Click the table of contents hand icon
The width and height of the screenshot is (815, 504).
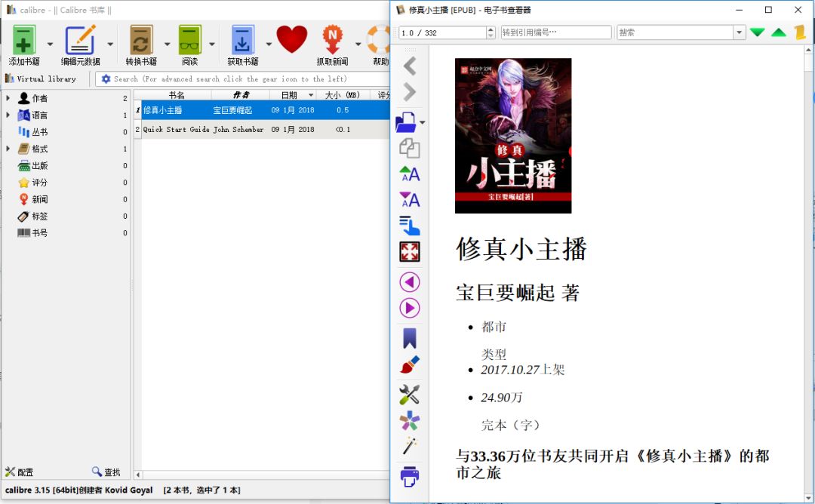pos(410,226)
